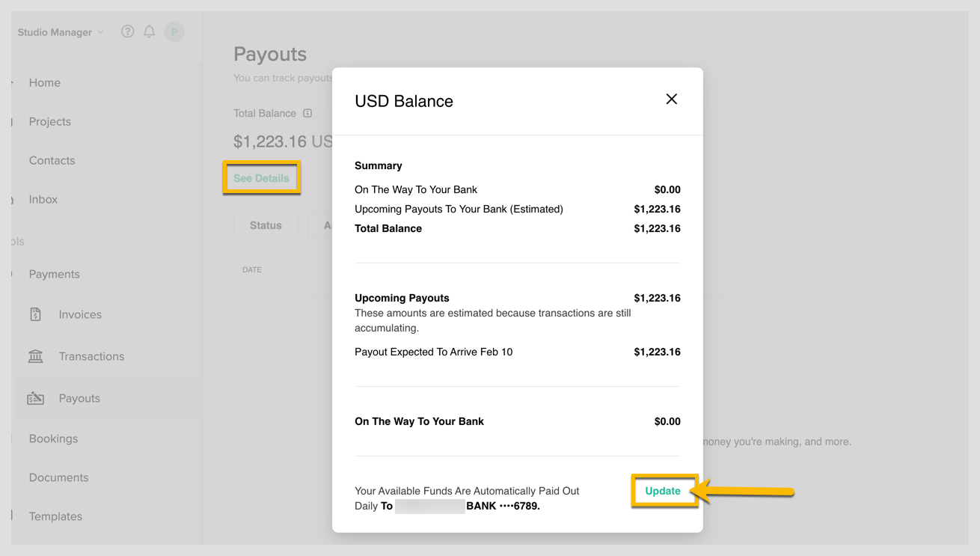Open Invoices page label

[80, 314]
